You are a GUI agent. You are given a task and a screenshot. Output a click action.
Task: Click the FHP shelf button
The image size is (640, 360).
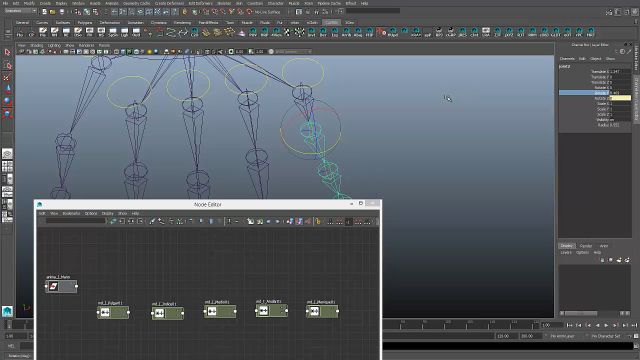click(369, 32)
